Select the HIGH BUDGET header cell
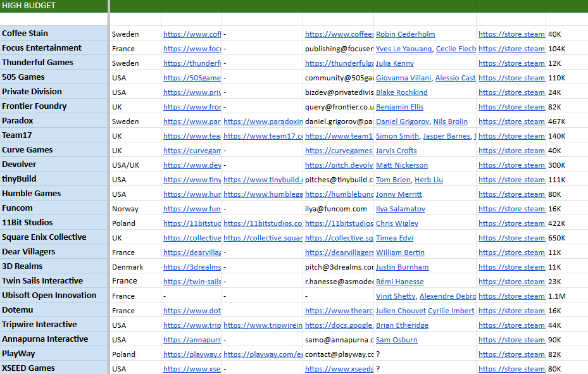Viewport: 588px width, 374px height. (x=54, y=6)
